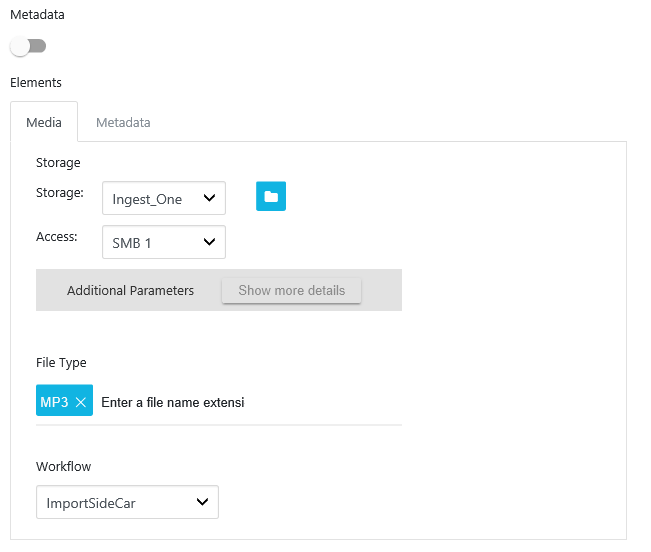Switch to the Media tab

(44, 122)
